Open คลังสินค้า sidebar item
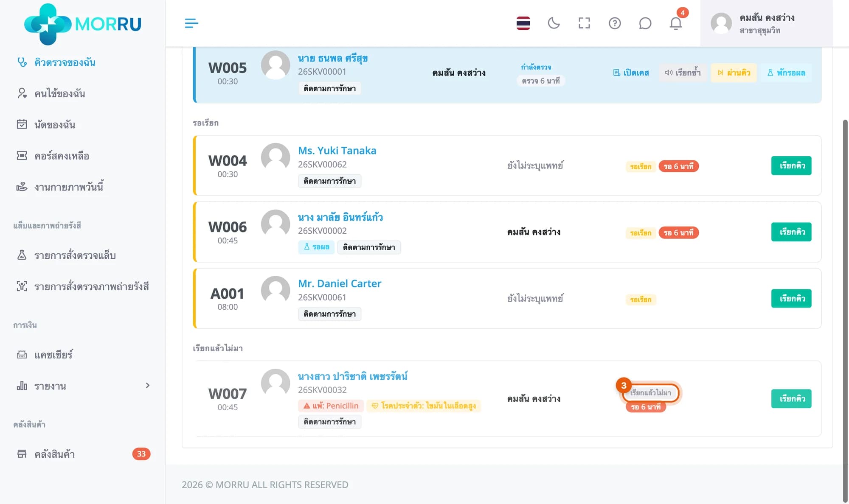The height and width of the screenshot is (504, 849). tap(54, 454)
